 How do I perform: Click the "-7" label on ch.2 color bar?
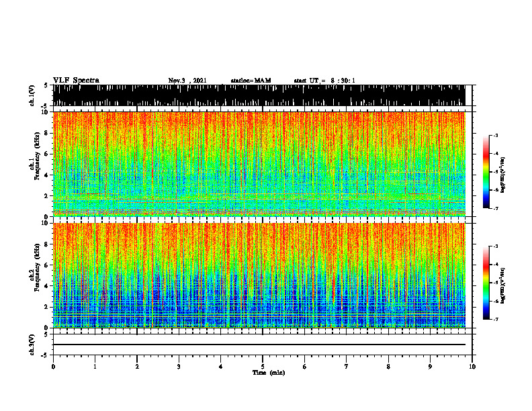tap(496, 319)
